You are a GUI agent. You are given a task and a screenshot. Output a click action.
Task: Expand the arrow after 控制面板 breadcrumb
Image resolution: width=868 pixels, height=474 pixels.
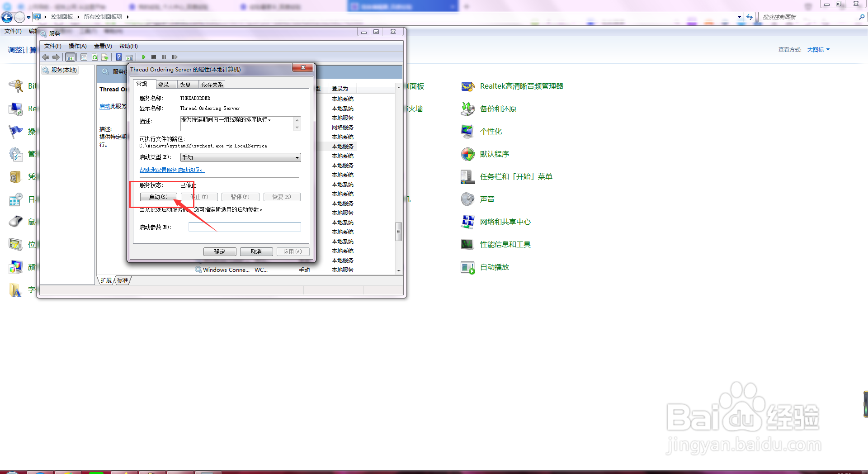(x=78, y=17)
